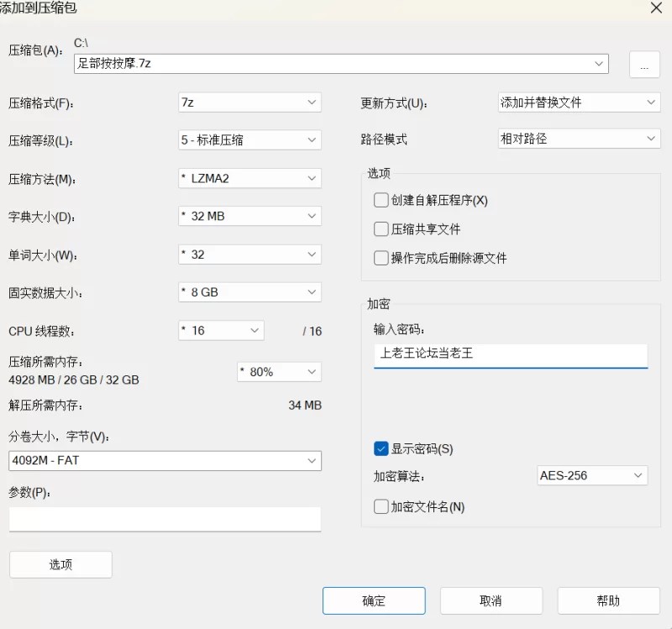Click the "选项" button at bottom left
Image resolution: width=672 pixels, height=629 pixels.
60,564
